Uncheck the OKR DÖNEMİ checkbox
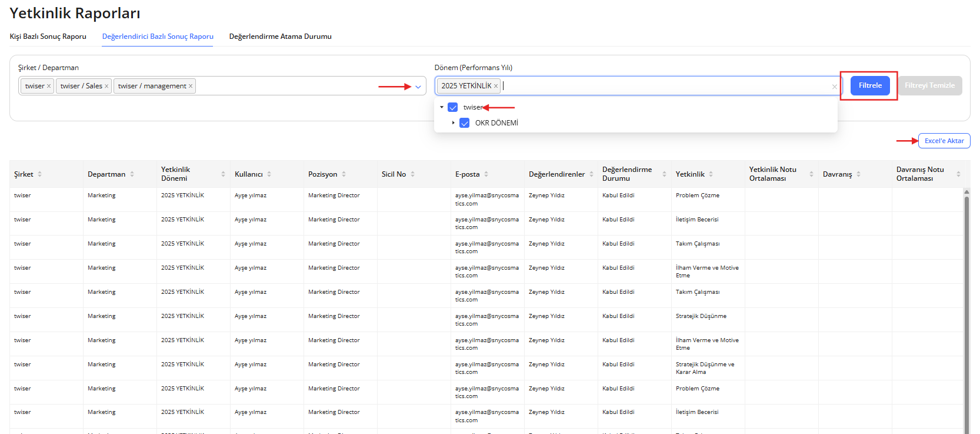Screen dimensions: 980x434 point(465,123)
